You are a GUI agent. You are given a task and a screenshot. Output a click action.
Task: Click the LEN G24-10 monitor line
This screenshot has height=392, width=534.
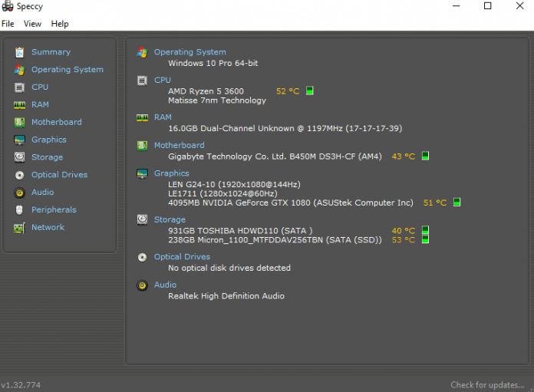234,185
